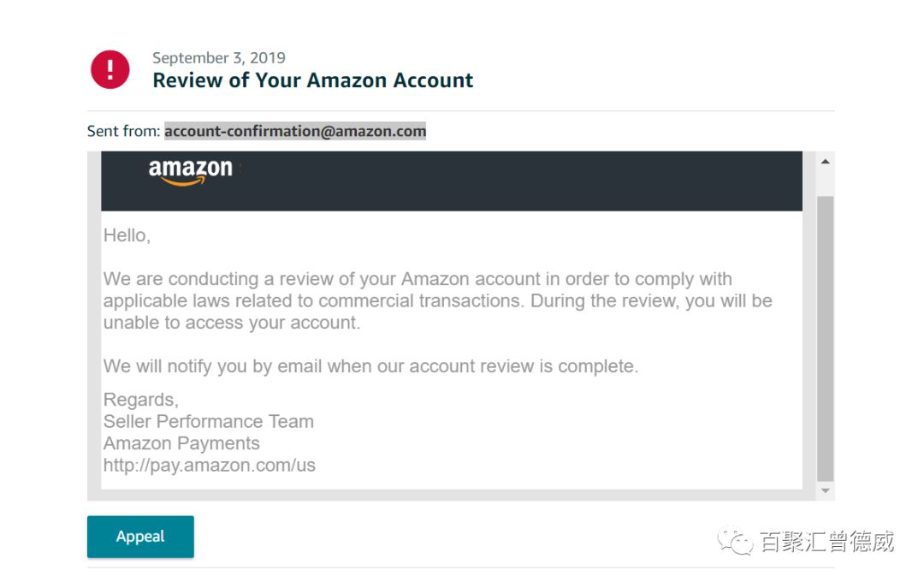Select the account-confirmation@amazon.com sender address
Screen dimensions: 924x582
295,131
